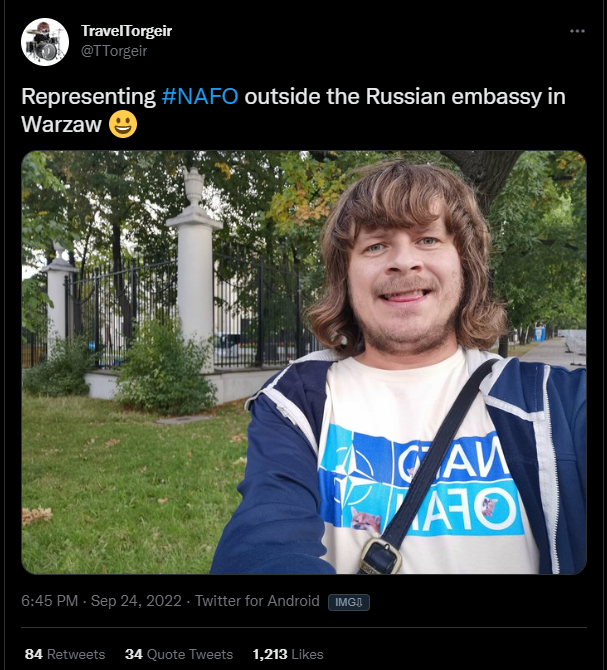Click the word 'Representing' in tweet text
This screenshot has height=670, width=607.
tap(88, 97)
